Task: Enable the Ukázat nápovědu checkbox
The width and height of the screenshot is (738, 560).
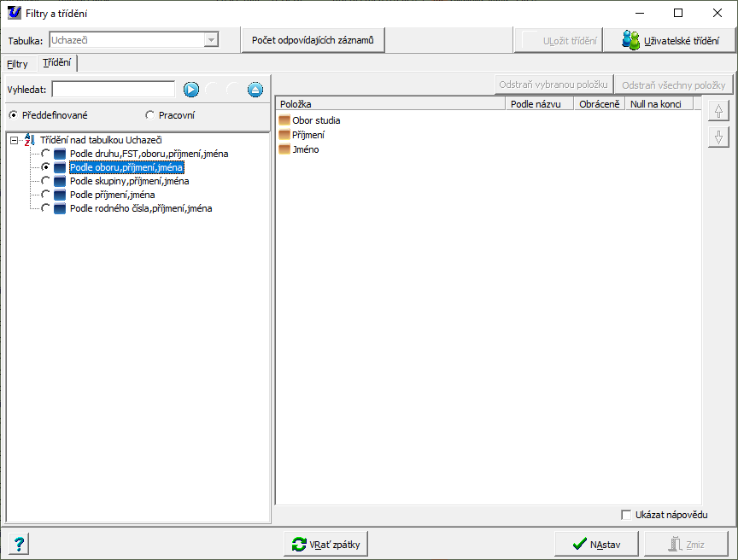Action: [x=627, y=515]
